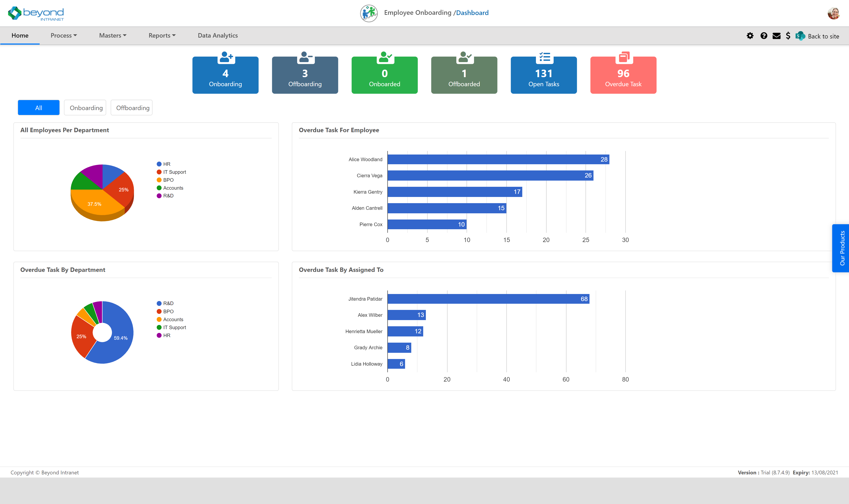Screen dimensions: 849x504
Task: Open the settings gear icon
Action: click(751, 35)
